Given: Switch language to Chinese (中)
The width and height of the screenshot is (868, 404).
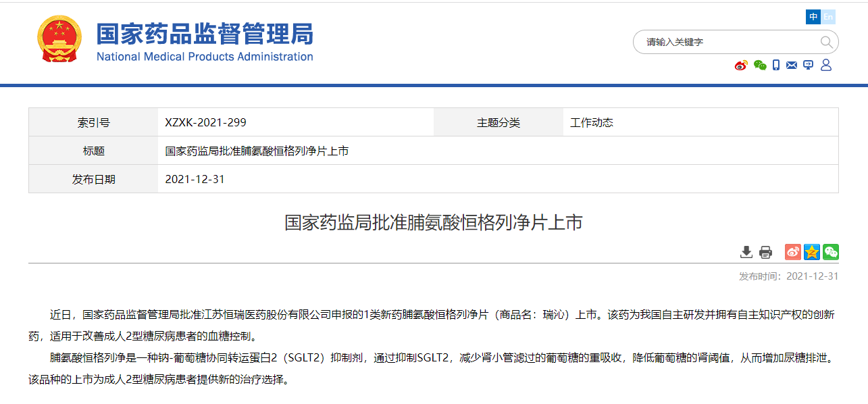Looking at the screenshot, I should (x=813, y=17).
